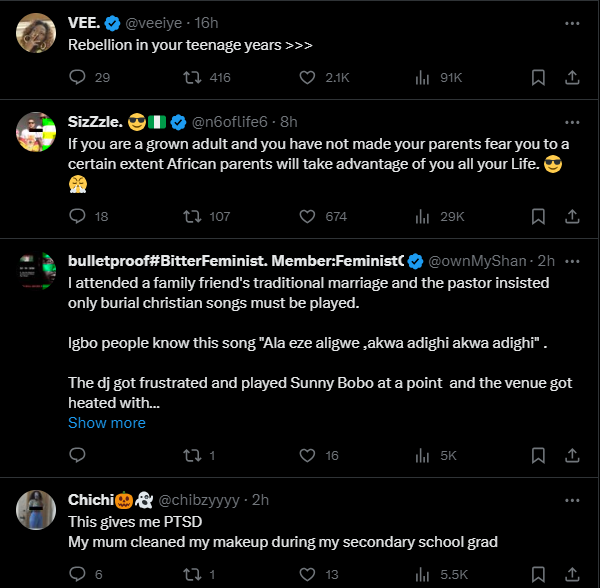Open SizZzle.'s profile picture
The height and width of the screenshot is (588, 600).
pyautogui.click(x=35, y=132)
